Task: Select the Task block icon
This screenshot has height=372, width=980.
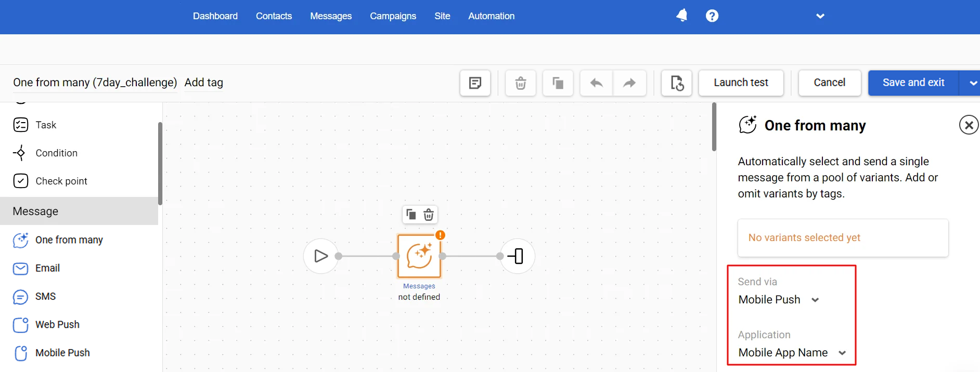Action: (x=20, y=125)
